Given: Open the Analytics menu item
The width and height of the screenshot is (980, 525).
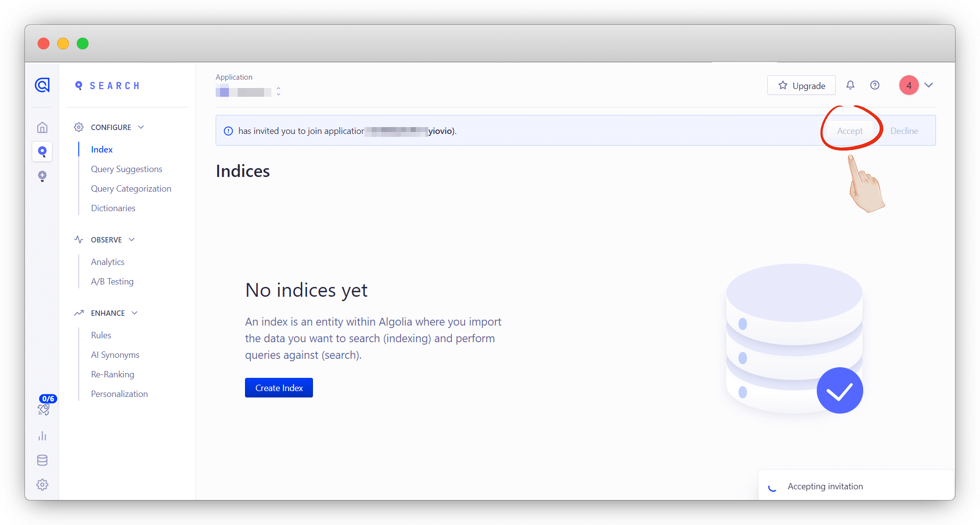Looking at the screenshot, I should (108, 262).
